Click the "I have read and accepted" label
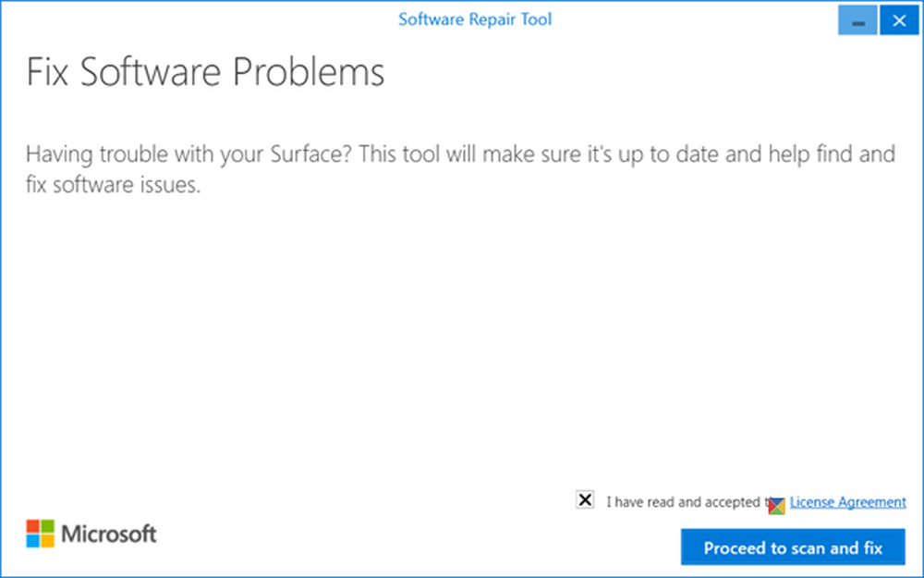Image resolution: width=924 pixels, height=578 pixels. (x=684, y=502)
